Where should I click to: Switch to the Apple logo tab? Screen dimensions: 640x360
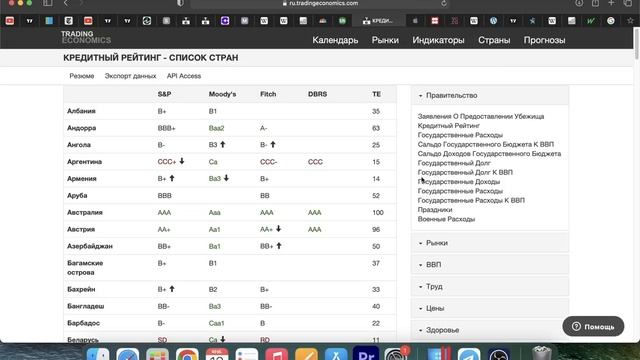[x=415, y=21]
